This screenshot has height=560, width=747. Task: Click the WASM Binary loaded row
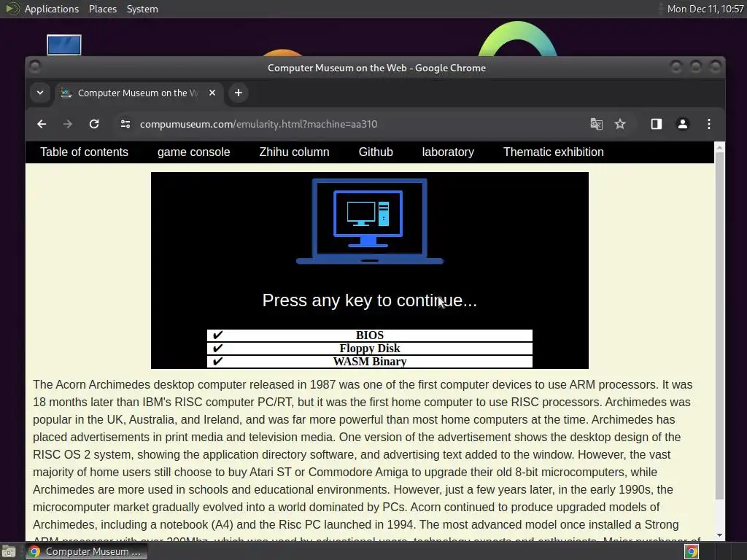370,362
